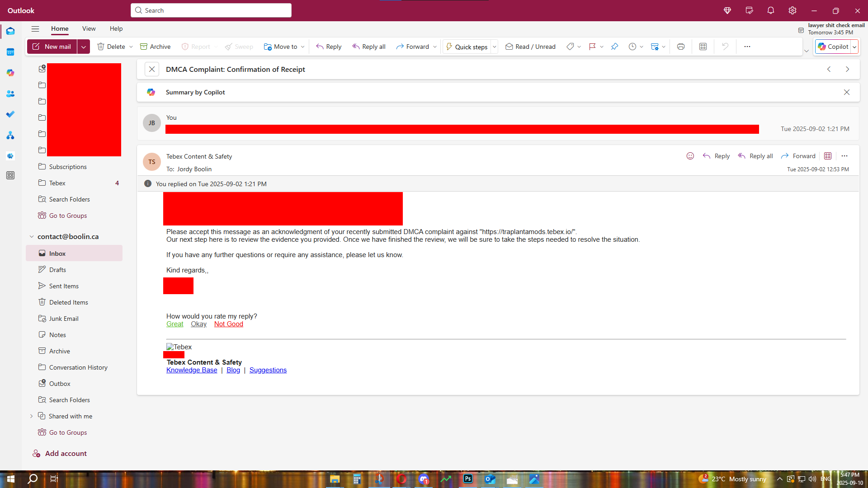Rate the reply as Great
This screenshot has height=488, width=868.
coord(175,324)
